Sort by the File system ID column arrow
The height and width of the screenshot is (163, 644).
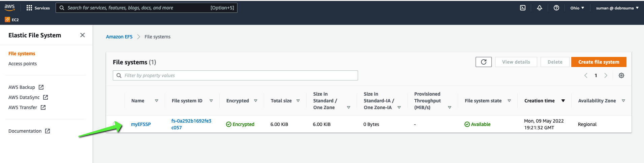click(211, 101)
